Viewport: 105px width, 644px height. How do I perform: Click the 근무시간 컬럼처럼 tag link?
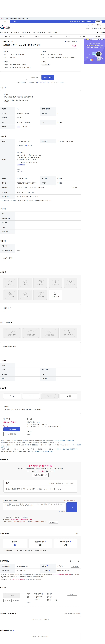21,165
